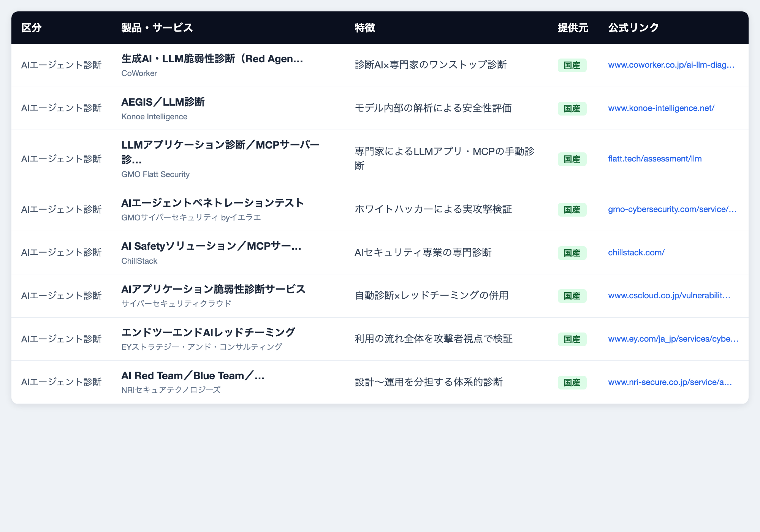Select the 生成AI・LLM脆弱性診断 product title
Screen dimensions: 760x532
point(212,59)
